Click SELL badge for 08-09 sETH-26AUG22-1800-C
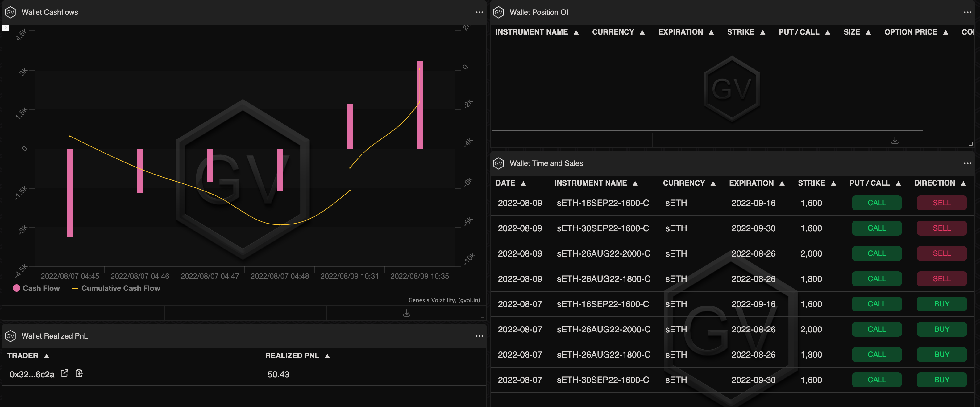This screenshot has width=980, height=407. 941,278
